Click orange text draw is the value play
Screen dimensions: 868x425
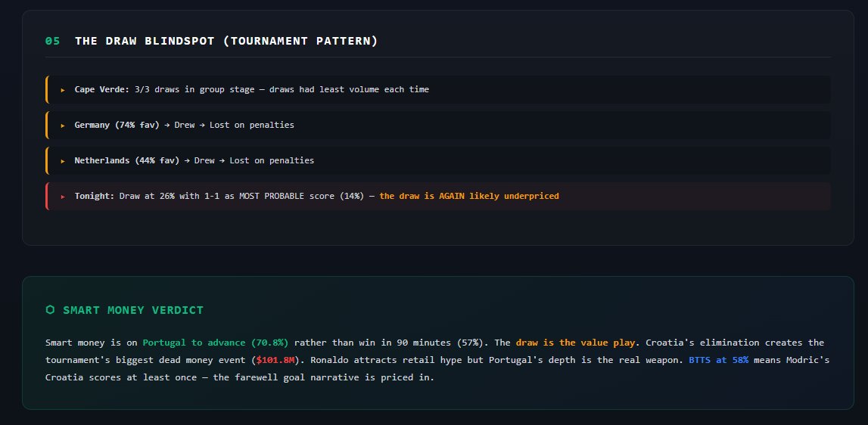(575, 343)
